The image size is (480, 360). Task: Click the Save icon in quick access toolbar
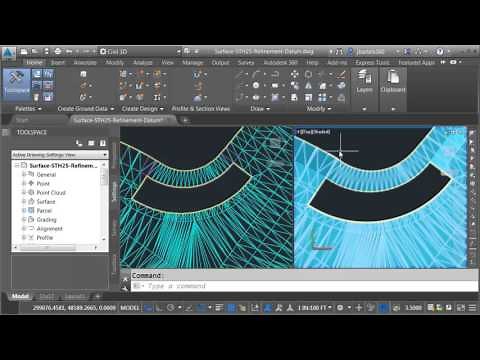click(x=46, y=51)
